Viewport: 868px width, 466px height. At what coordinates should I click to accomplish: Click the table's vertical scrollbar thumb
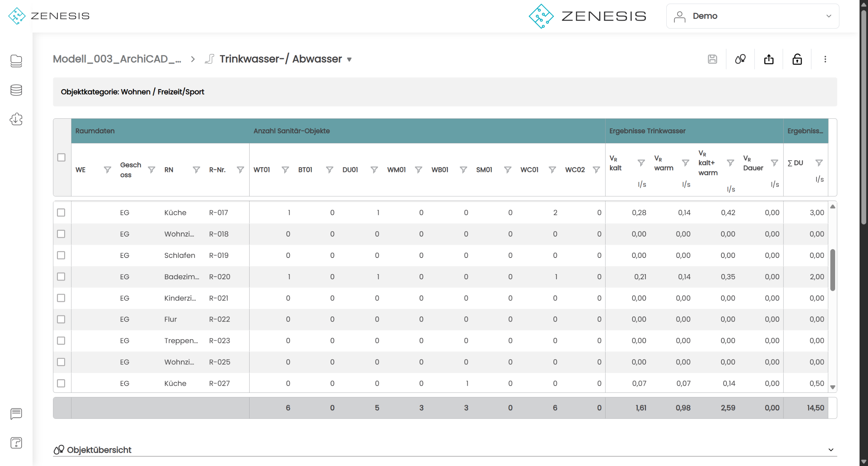coord(832,270)
